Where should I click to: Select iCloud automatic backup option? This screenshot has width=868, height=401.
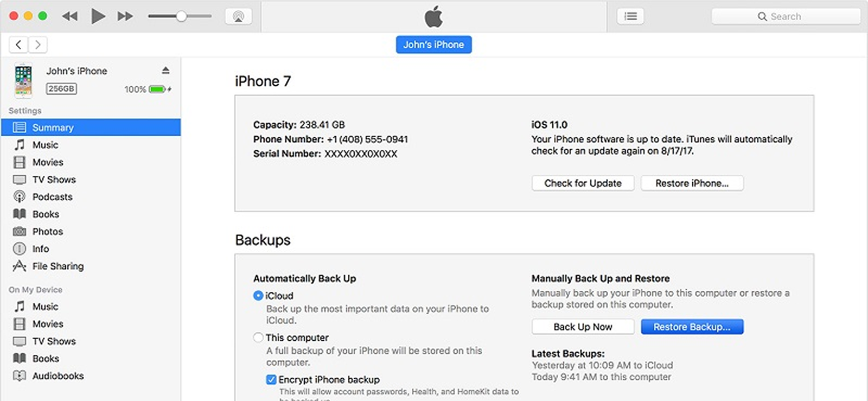pos(258,296)
